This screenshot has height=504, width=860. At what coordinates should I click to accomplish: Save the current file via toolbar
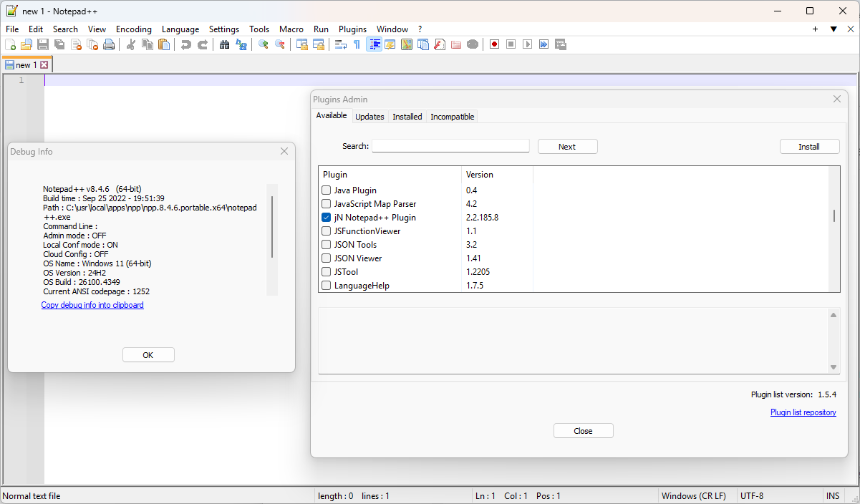[x=43, y=44]
